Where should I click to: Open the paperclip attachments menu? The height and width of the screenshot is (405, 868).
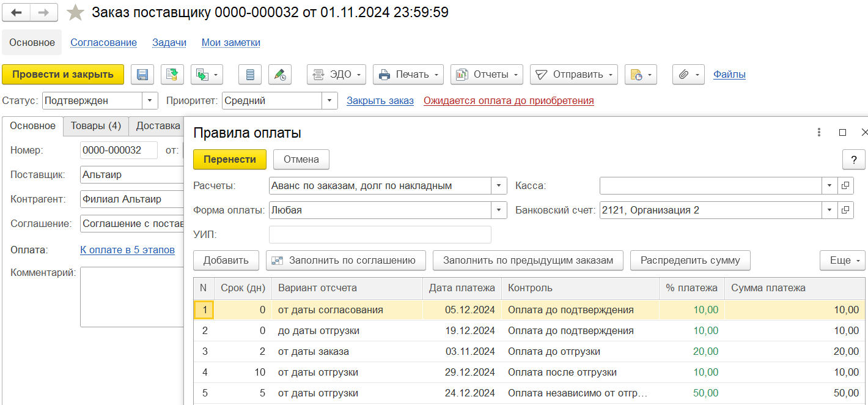688,75
